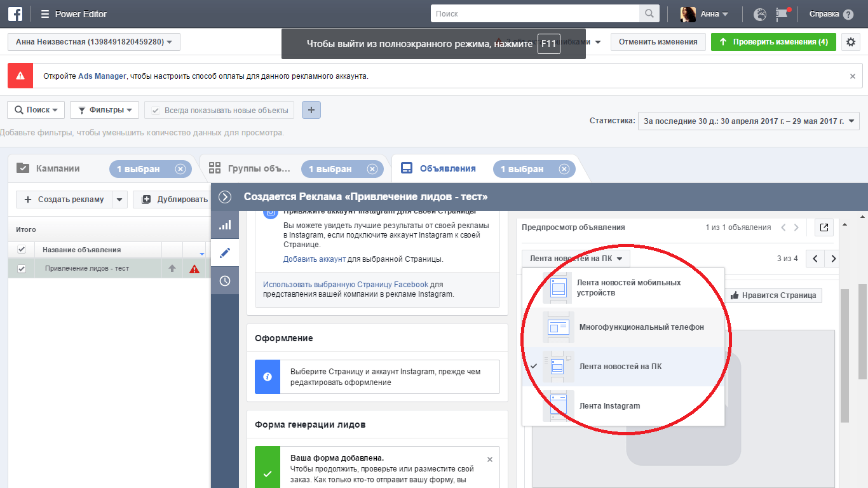Choose Лента Instagram option
Screen dimensions: 868x488
(x=623, y=406)
